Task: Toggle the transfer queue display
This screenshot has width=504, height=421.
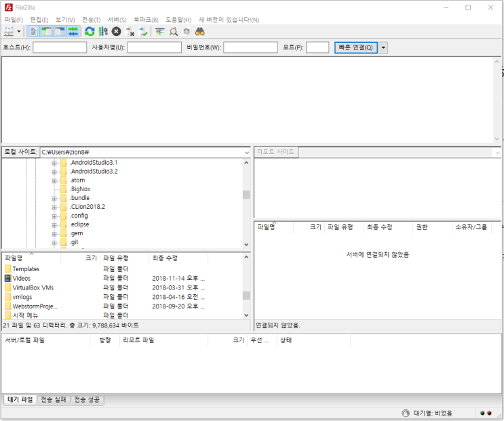Action: [x=73, y=31]
